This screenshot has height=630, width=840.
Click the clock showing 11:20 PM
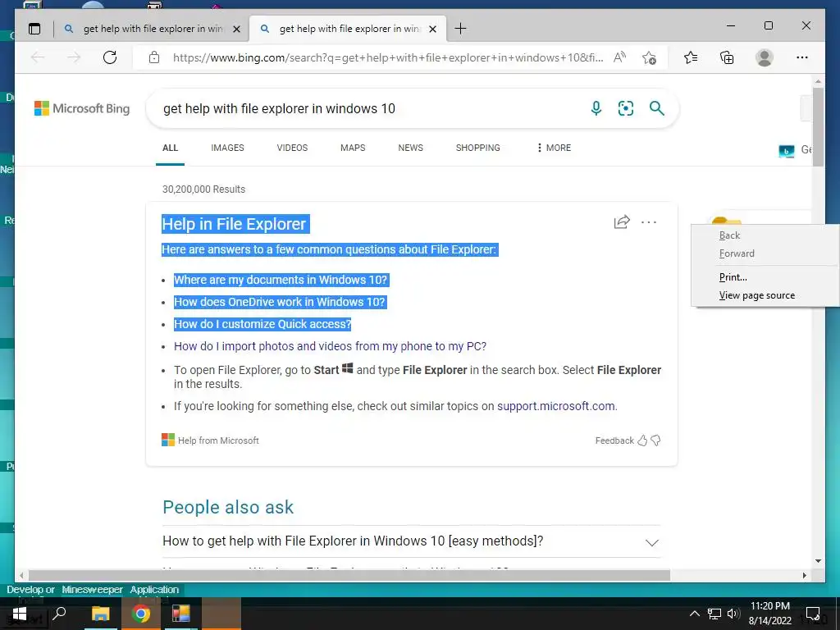[x=769, y=606]
